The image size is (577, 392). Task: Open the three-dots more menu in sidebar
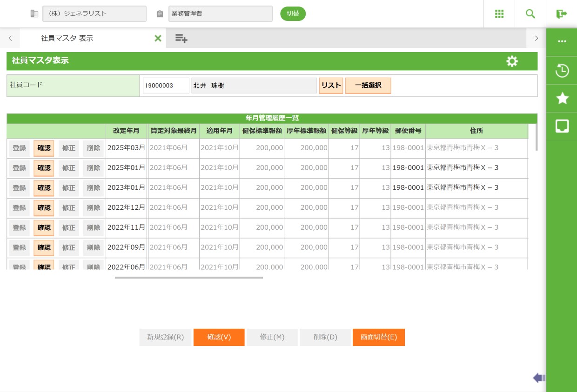point(562,41)
